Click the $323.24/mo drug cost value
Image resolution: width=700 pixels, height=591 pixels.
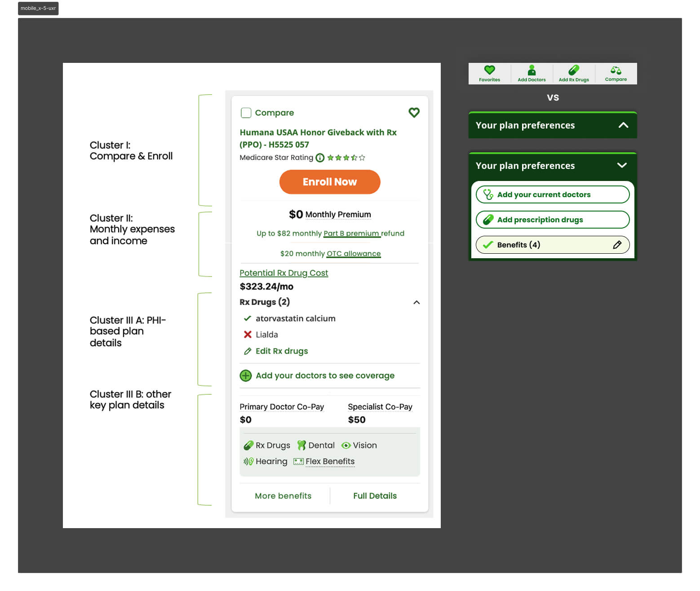[266, 287]
